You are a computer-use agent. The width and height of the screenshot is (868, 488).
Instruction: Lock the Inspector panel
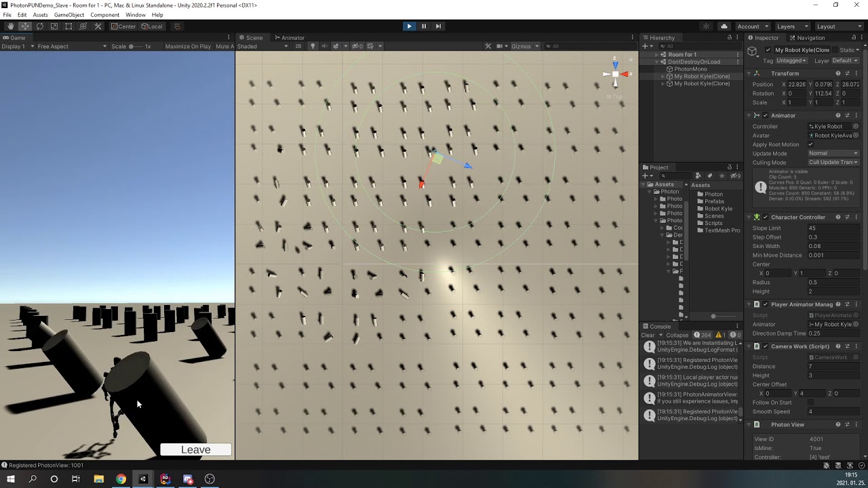(x=853, y=37)
